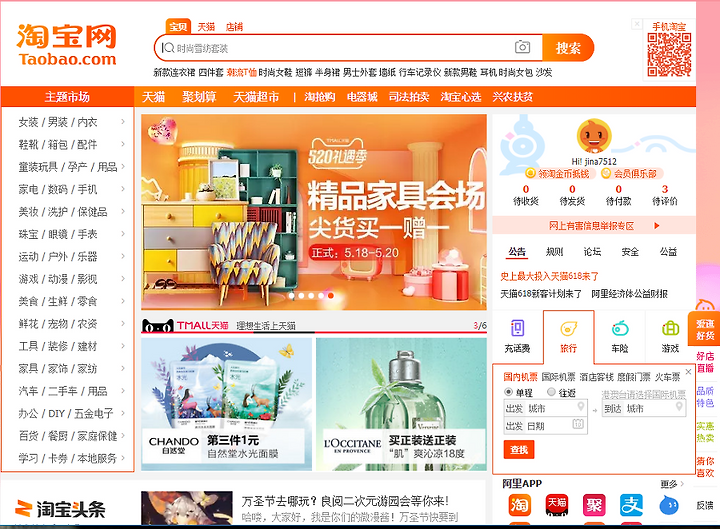
Task: Click the gold coin 领淘金币抵钱 icon
Action: pyautogui.click(x=531, y=173)
